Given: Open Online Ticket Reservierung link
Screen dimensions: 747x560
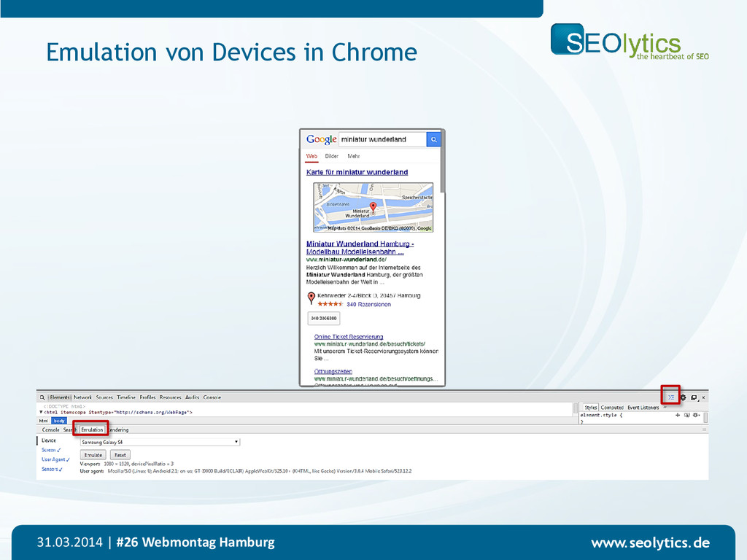Looking at the screenshot, I should (349, 337).
